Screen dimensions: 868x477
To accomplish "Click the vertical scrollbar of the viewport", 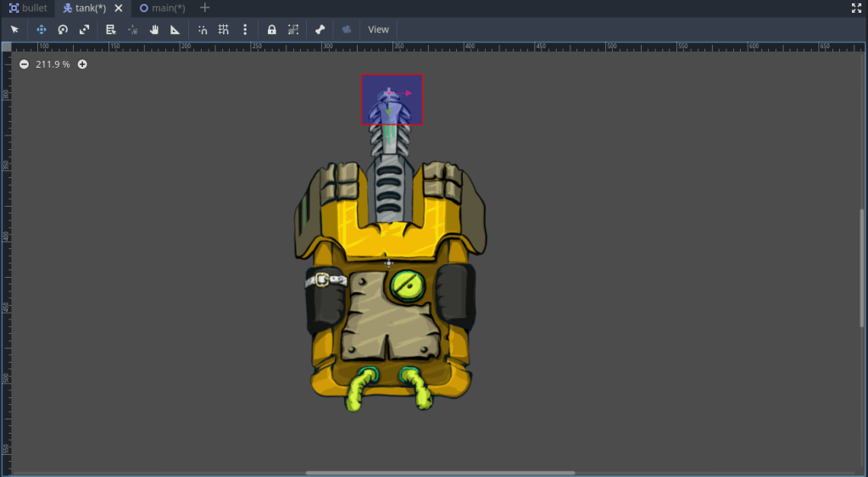I will point(862,268).
